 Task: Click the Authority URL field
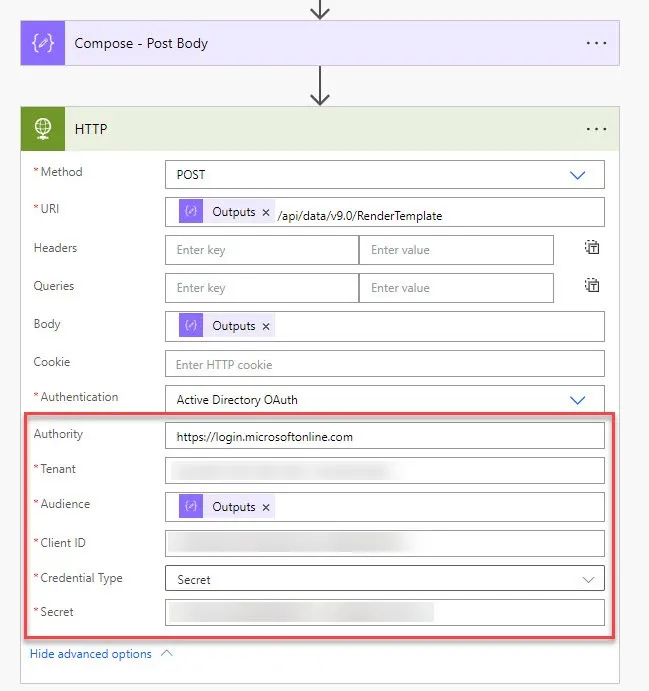point(385,436)
